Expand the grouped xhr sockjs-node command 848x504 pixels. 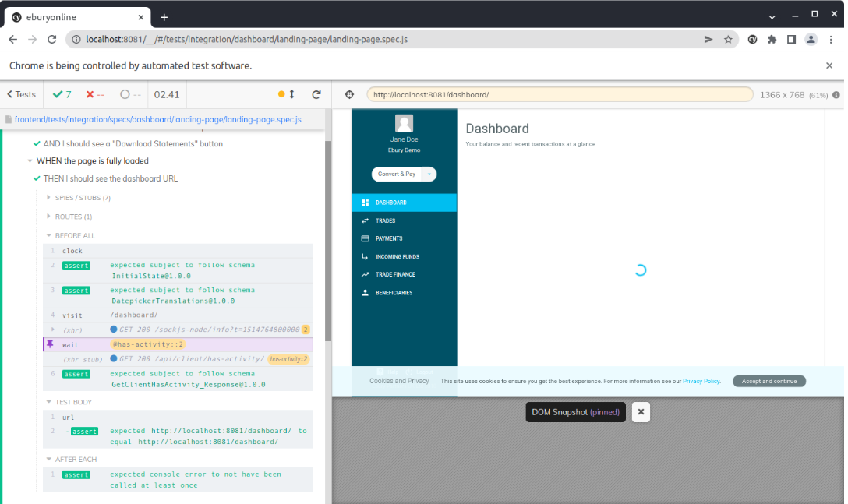tap(52, 330)
